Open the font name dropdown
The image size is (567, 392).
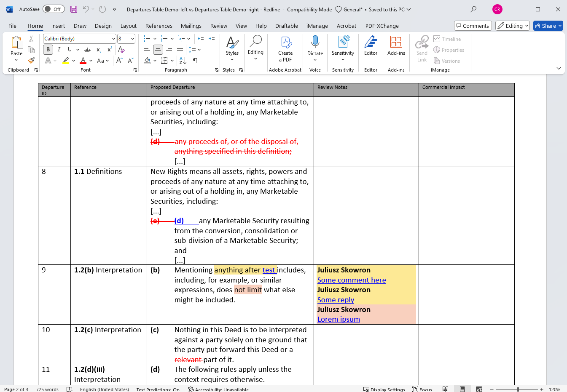(113, 39)
